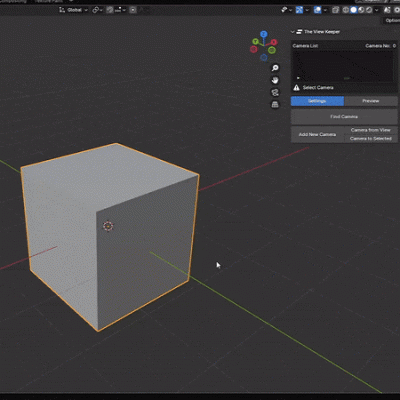Viewport: 400px width, 400px height.
Task: Switch to solid viewport shading
Action: point(353,10)
